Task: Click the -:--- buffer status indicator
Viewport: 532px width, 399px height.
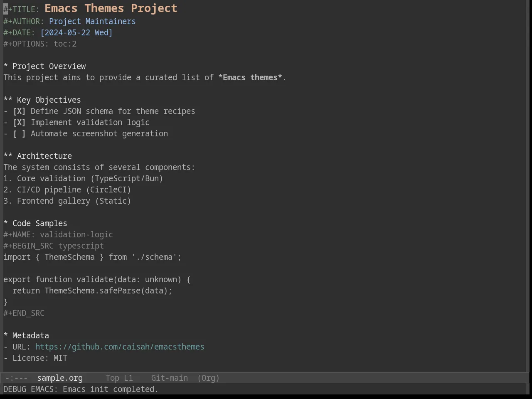Action: click(x=17, y=378)
